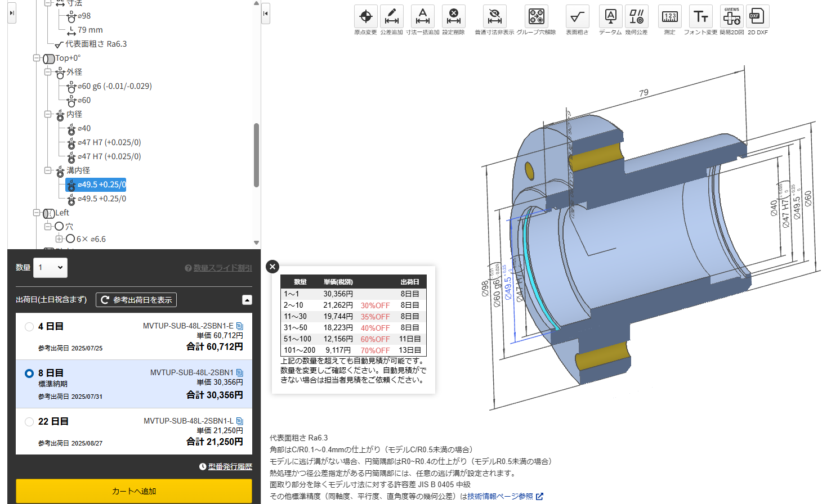
Task: Click the tree scrollbar down arrow
Action: point(257,243)
